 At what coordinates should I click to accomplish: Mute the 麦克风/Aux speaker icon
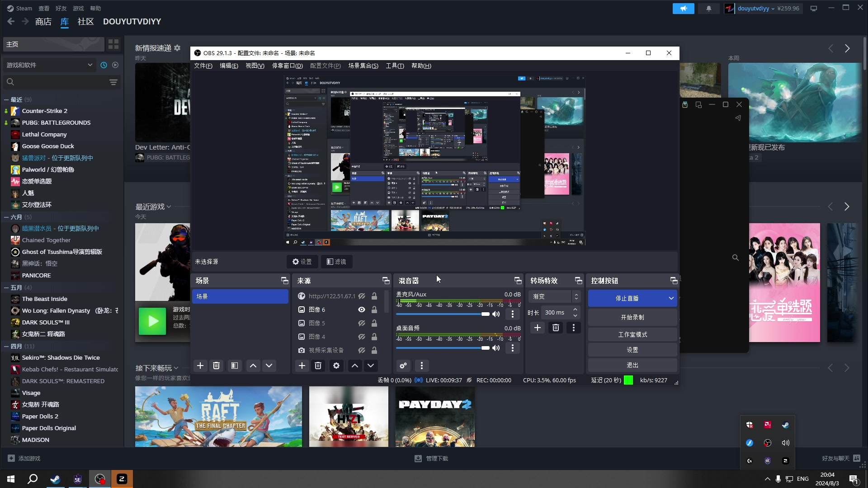496,314
